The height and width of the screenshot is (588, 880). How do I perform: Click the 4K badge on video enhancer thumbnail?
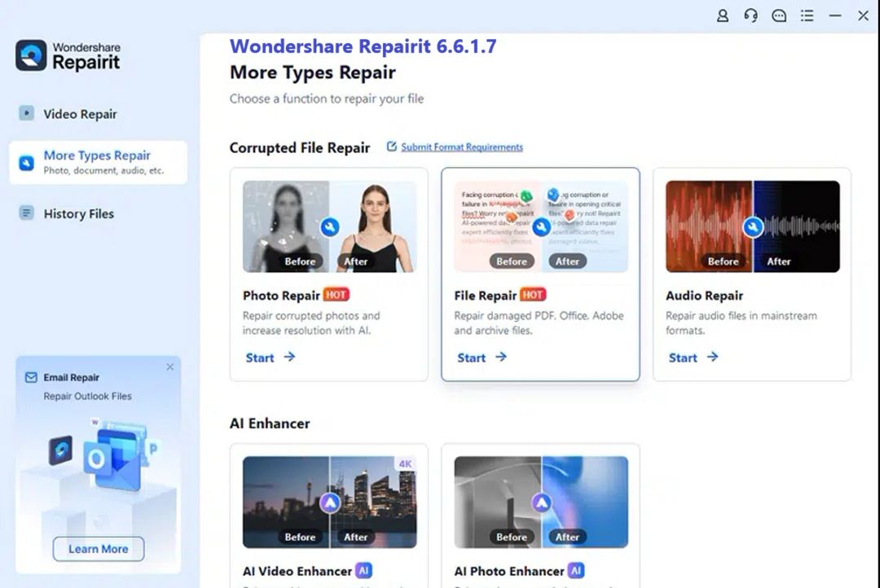pos(405,464)
